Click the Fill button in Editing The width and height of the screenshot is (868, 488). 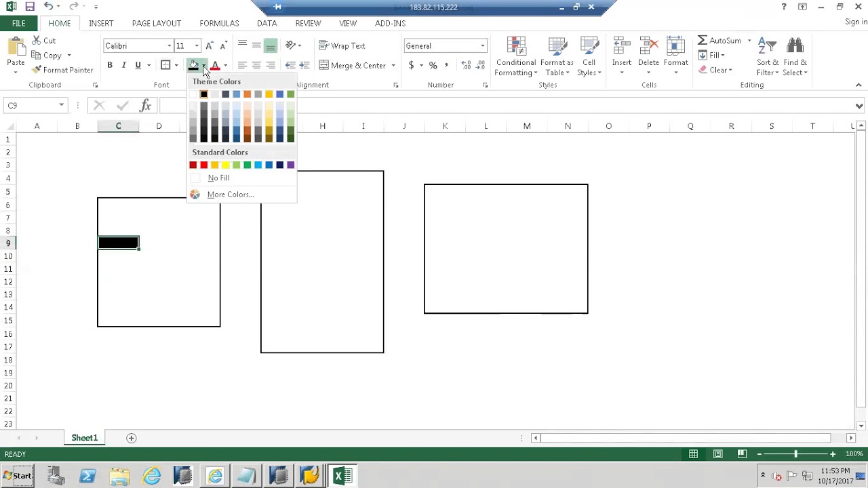tap(711, 56)
